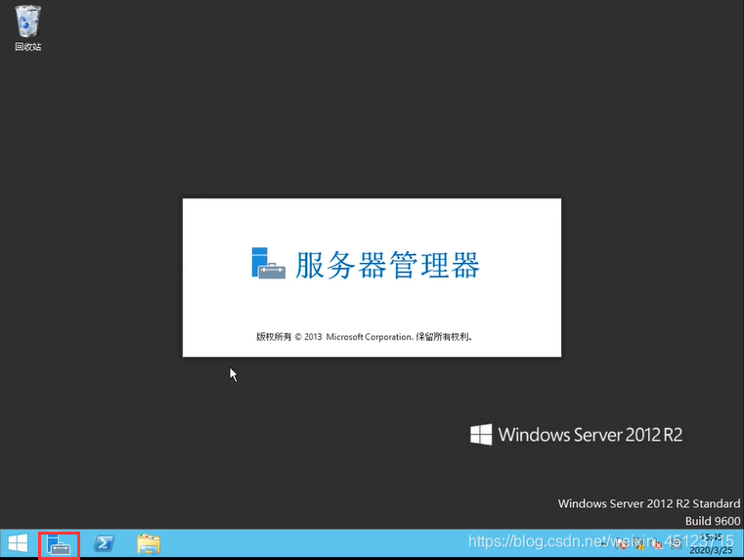Open the muted volume tray icon

click(x=657, y=543)
